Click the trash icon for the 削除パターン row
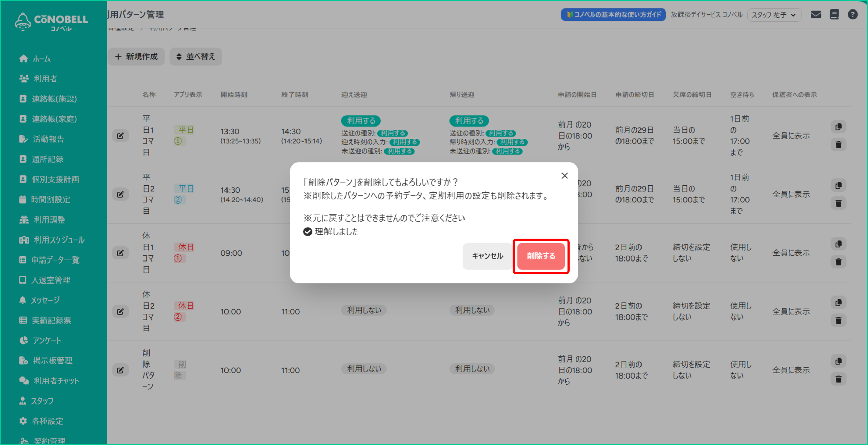Viewport: 868px width, 445px height. point(838,379)
